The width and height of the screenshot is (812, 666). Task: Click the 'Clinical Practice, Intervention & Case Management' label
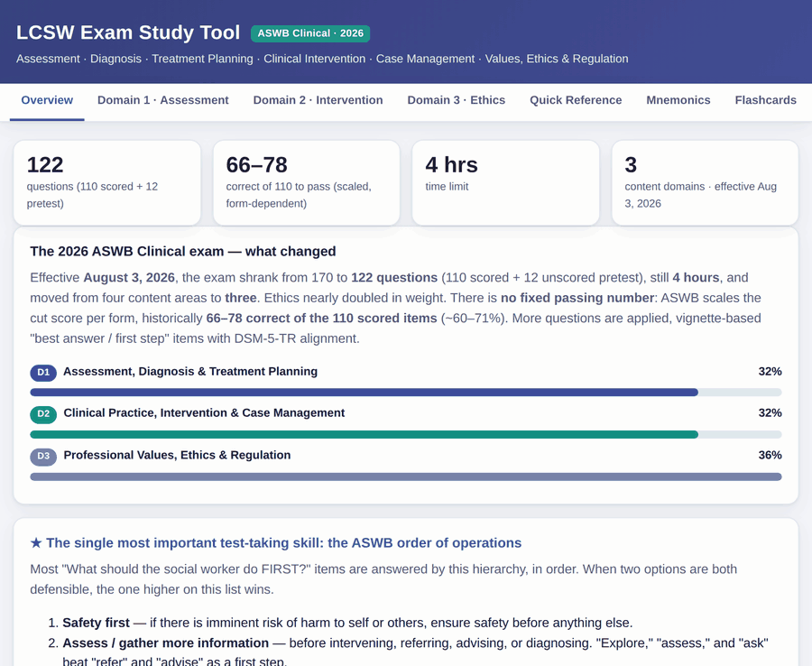click(x=204, y=413)
